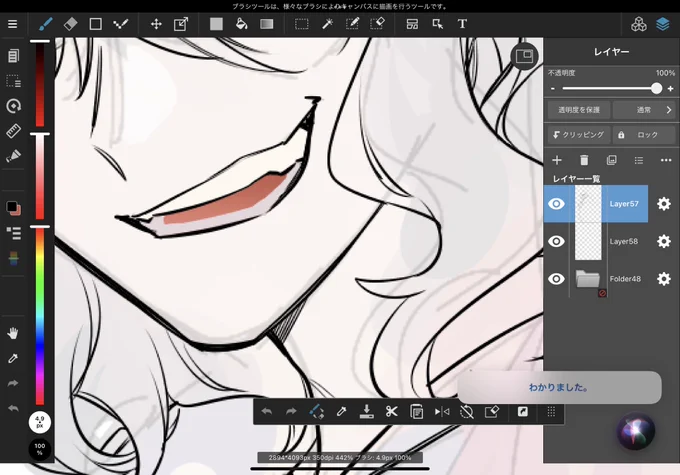Select the dotted line pen tool

click(120, 24)
